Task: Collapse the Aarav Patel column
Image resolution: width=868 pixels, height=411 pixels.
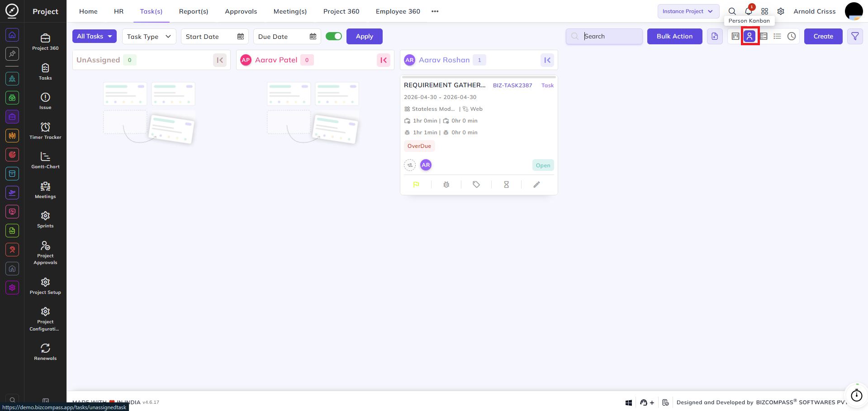Action: pos(384,60)
